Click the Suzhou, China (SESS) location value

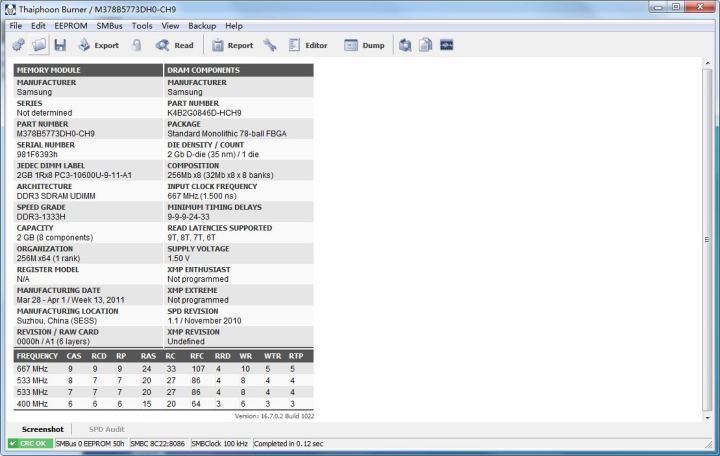[57, 321]
